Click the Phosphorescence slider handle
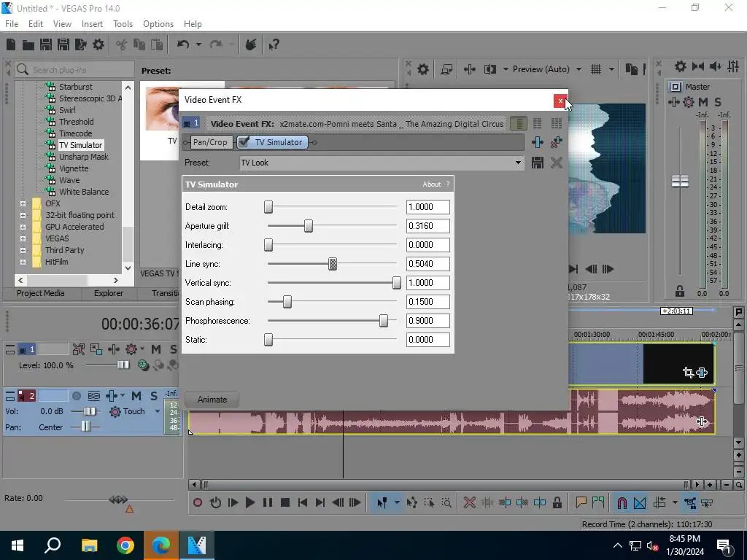The height and width of the screenshot is (560, 747). tap(384, 321)
